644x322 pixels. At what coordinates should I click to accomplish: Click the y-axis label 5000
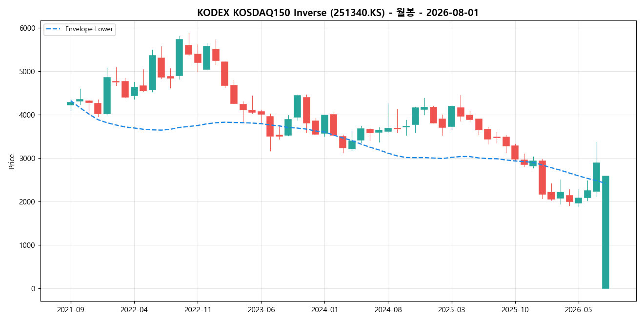tap(27, 72)
